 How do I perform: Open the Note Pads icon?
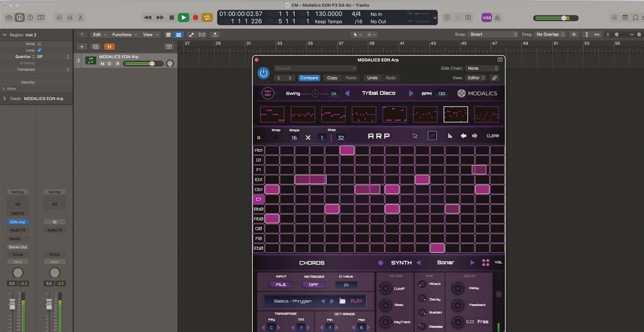click(625, 18)
